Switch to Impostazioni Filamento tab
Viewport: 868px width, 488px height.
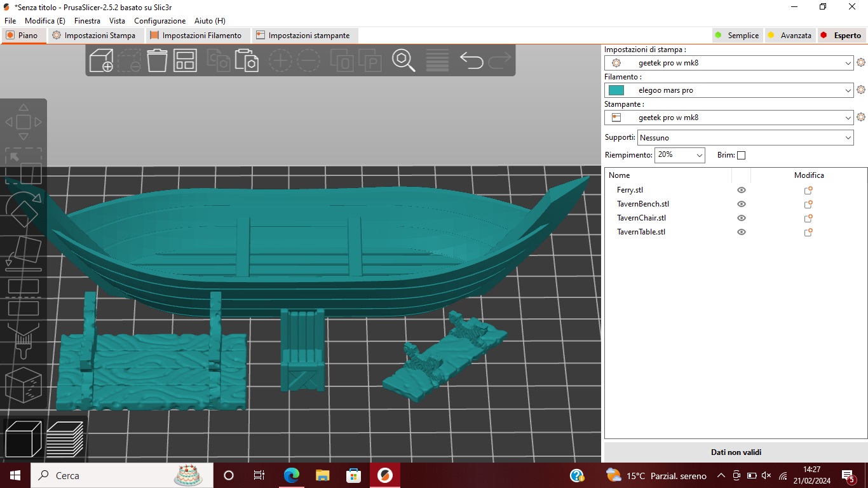coord(198,36)
